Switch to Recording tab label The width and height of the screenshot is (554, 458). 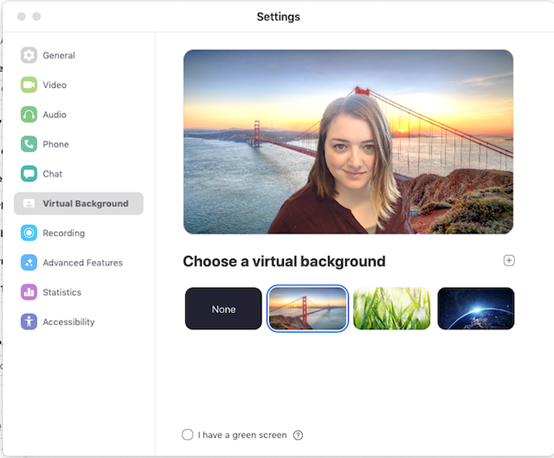[x=64, y=233]
